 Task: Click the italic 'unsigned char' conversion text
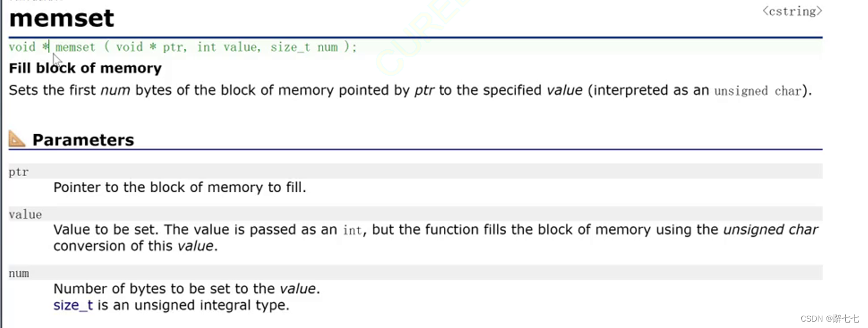click(770, 230)
